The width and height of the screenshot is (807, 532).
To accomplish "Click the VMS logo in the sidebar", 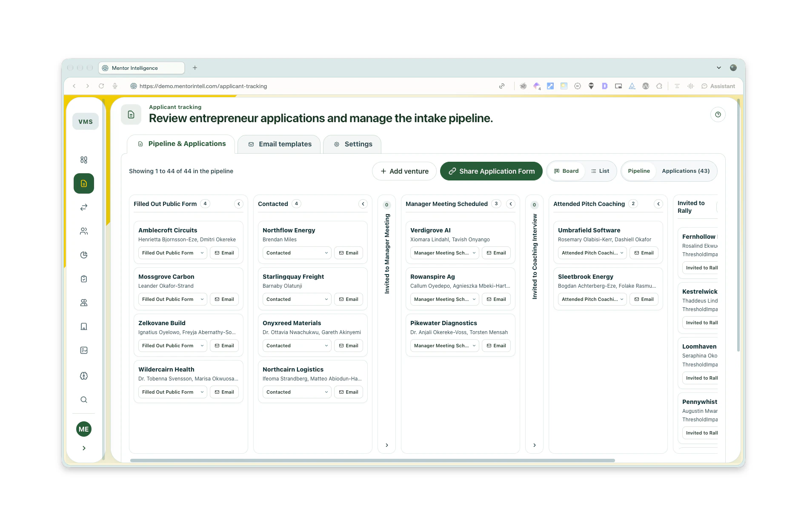I will point(86,121).
